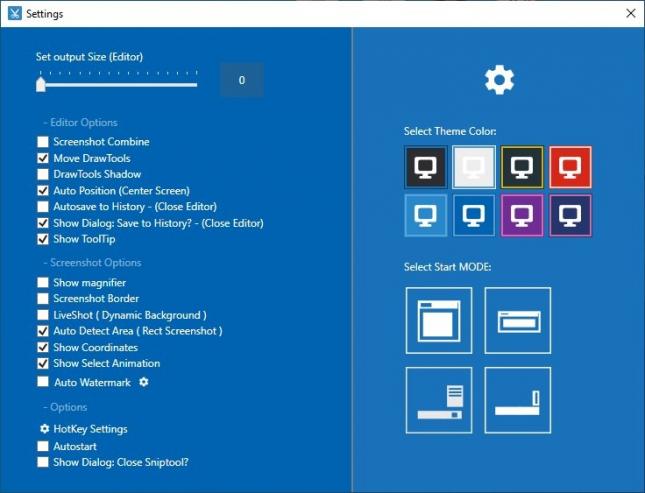
Task: Click the Select Start MODE label
Action: [448, 267]
